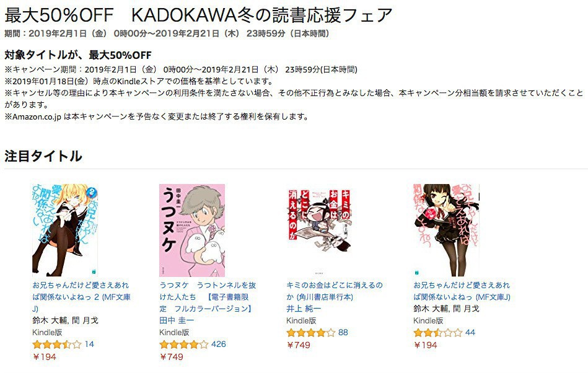Open author link 田中 圭一

tap(177, 320)
